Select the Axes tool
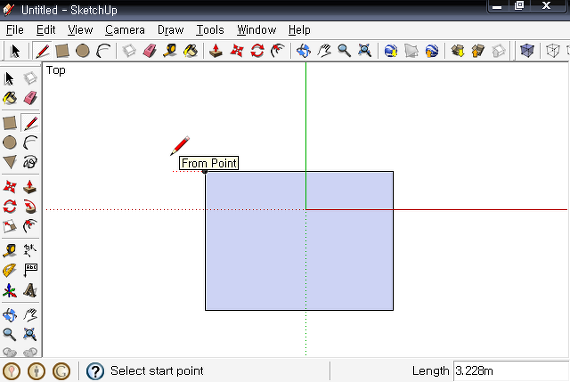570x382 pixels. point(10,290)
